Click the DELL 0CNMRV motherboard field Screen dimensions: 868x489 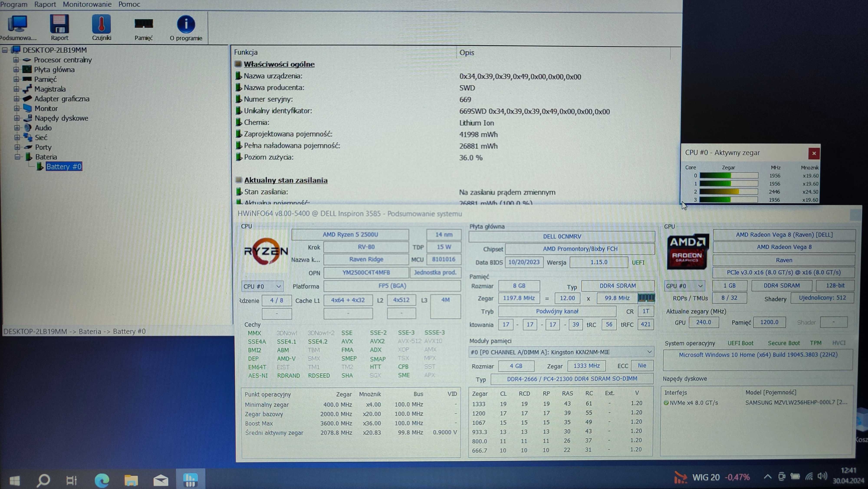pos(562,236)
